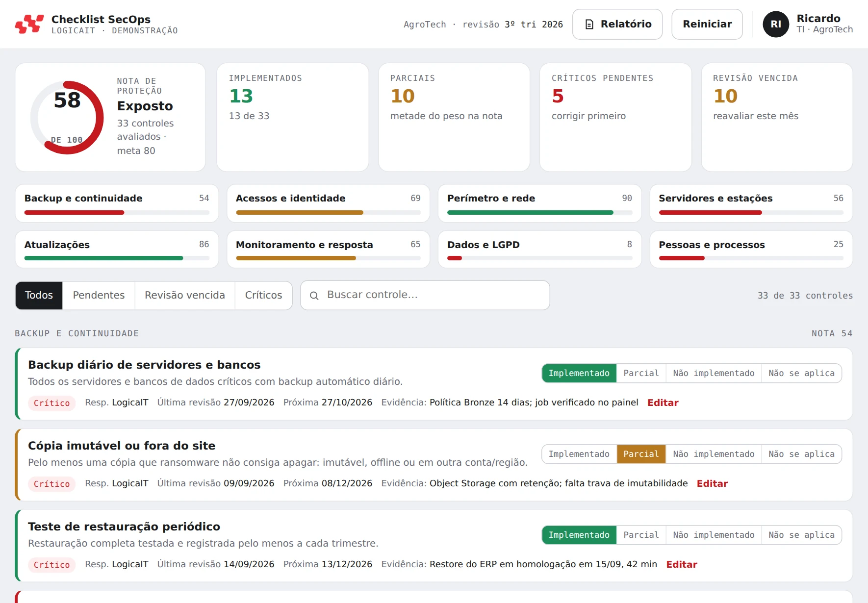Click Editar on the Teste de restauração control
The height and width of the screenshot is (603, 868).
[682, 564]
